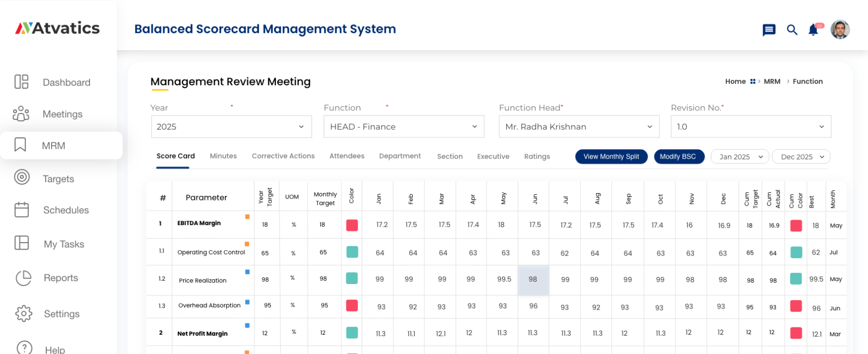Open the notifications bell
868x354 pixels.
tap(814, 30)
